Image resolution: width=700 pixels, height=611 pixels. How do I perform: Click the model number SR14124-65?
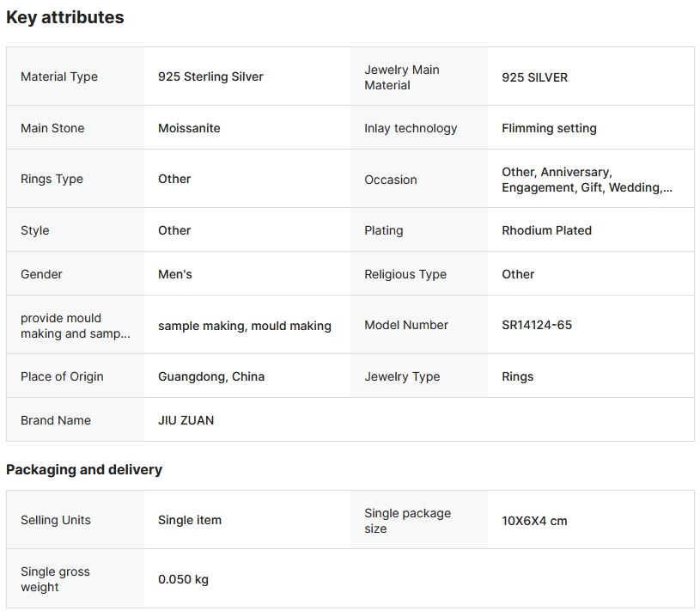[x=537, y=325]
